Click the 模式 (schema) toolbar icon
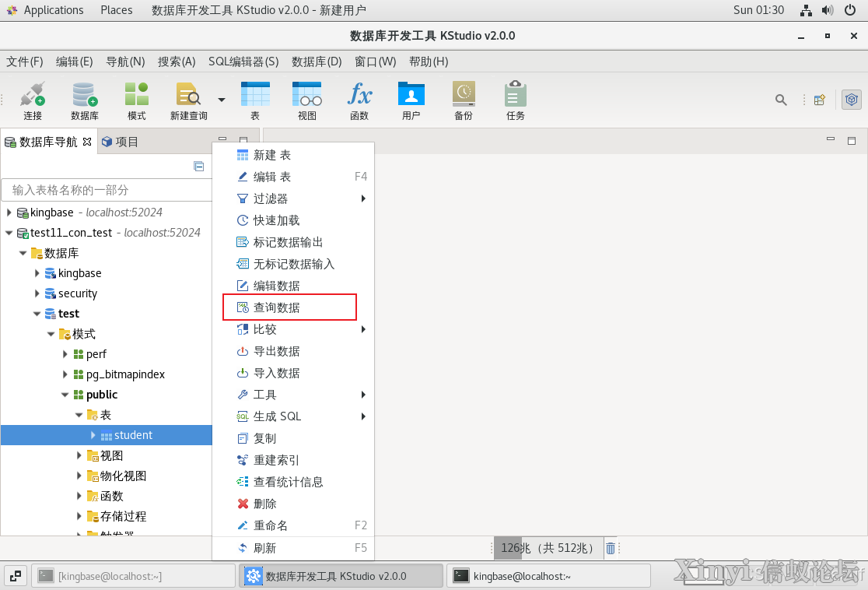Image resolution: width=868 pixels, height=590 pixels. (137, 100)
